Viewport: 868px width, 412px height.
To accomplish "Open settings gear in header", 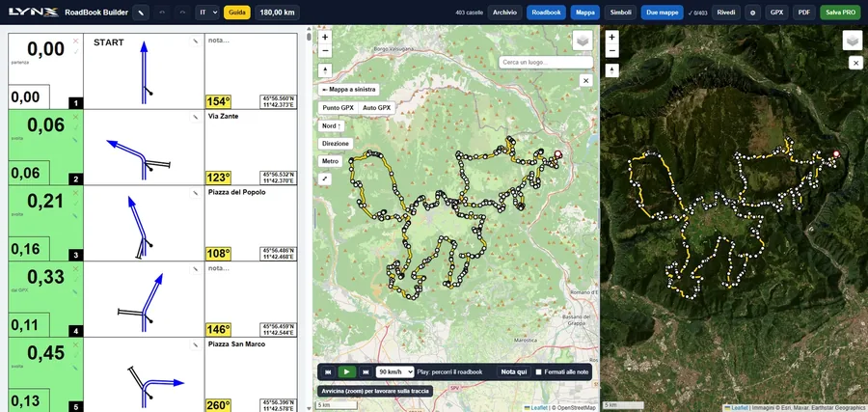I will pos(752,13).
